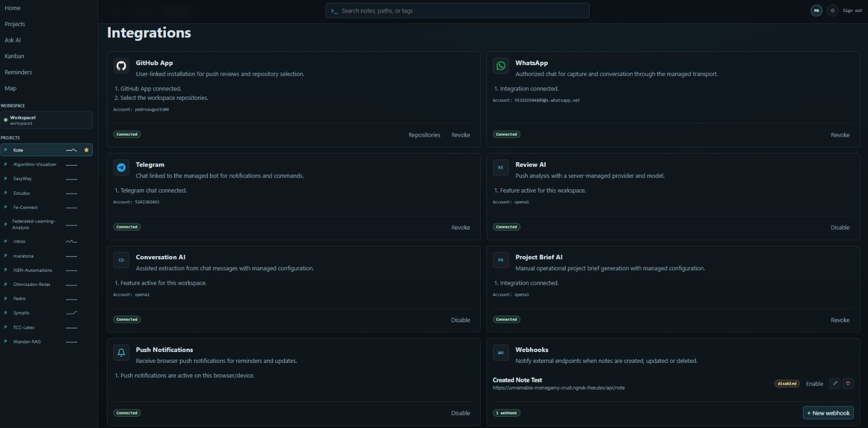This screenshot has width=868, height=428.
Task: Open the N8N-Automations project
Action: point(33,270)
